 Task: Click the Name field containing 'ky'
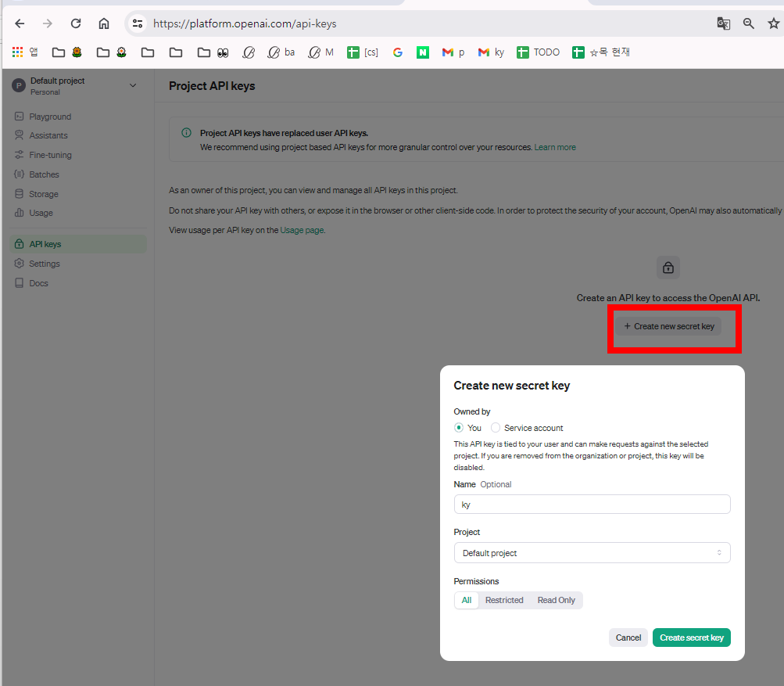[592, 505]
